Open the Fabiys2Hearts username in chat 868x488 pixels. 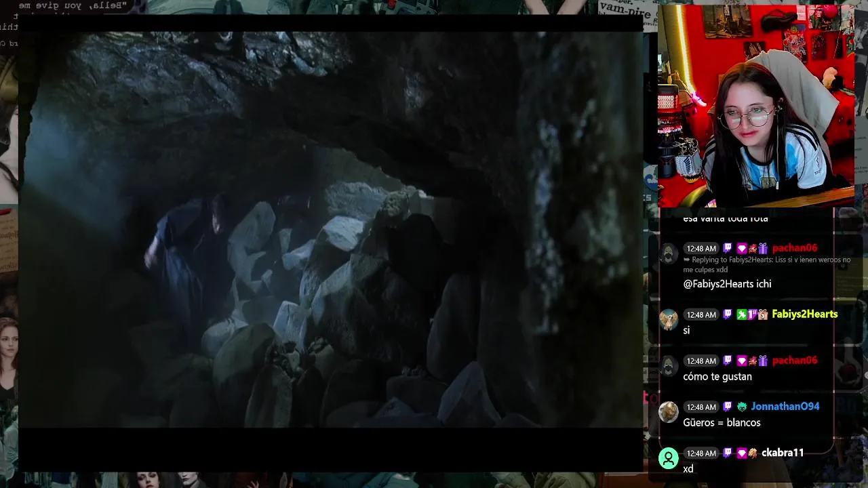tap(805, 314)
